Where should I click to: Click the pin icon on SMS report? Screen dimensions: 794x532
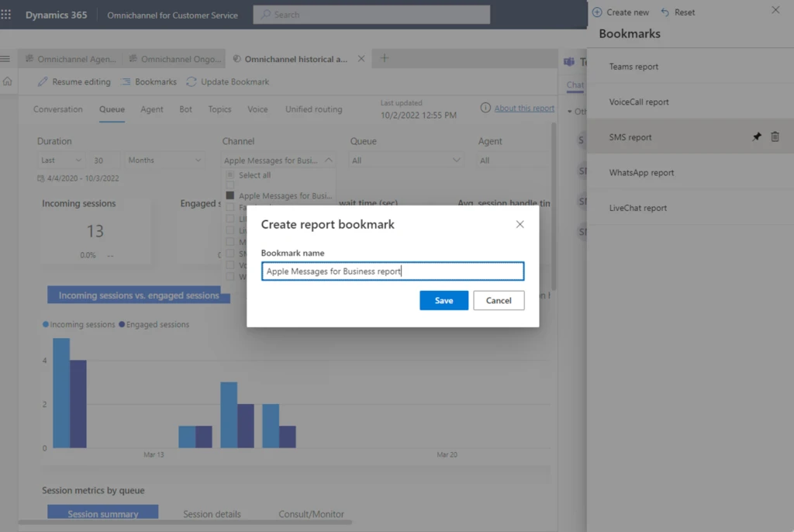757,137
